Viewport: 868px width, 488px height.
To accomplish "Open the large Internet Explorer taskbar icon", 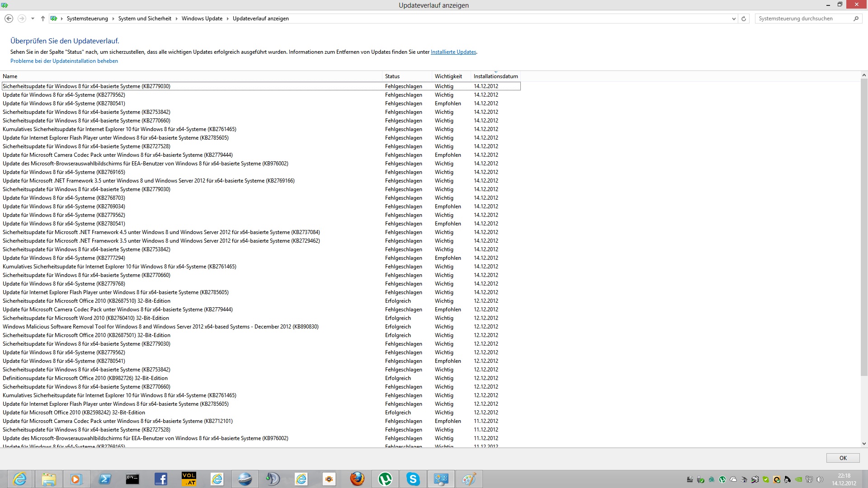I will tap(20, 479).
